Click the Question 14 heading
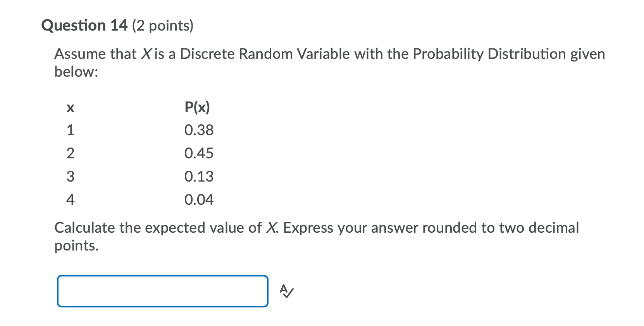The image size is (644, 326). coord(84,26)
